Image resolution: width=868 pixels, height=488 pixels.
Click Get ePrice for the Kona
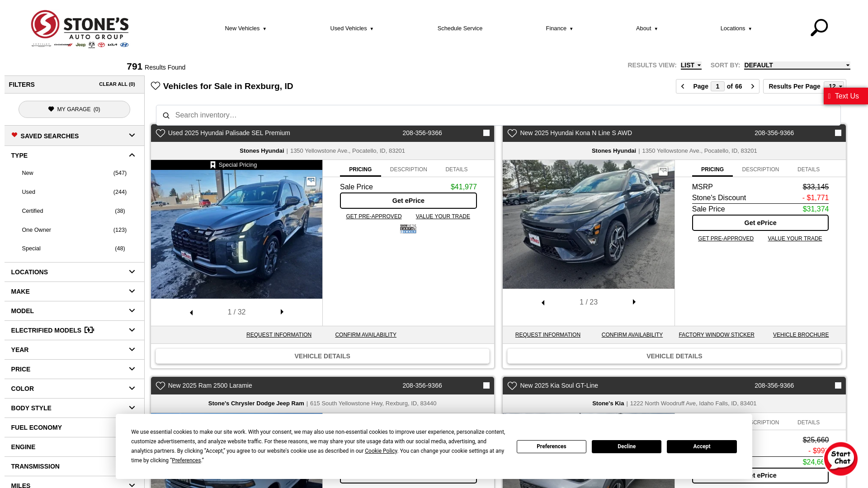[x=760, y=223]
